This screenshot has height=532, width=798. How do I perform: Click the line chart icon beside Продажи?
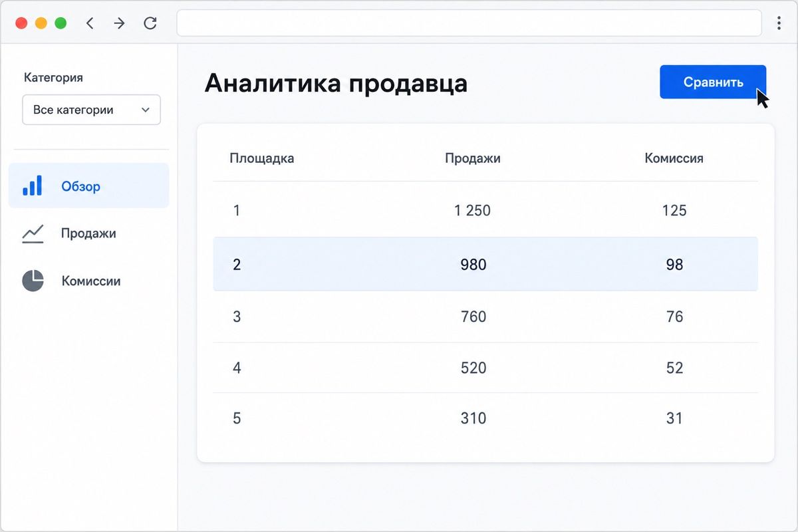[33, 233]
